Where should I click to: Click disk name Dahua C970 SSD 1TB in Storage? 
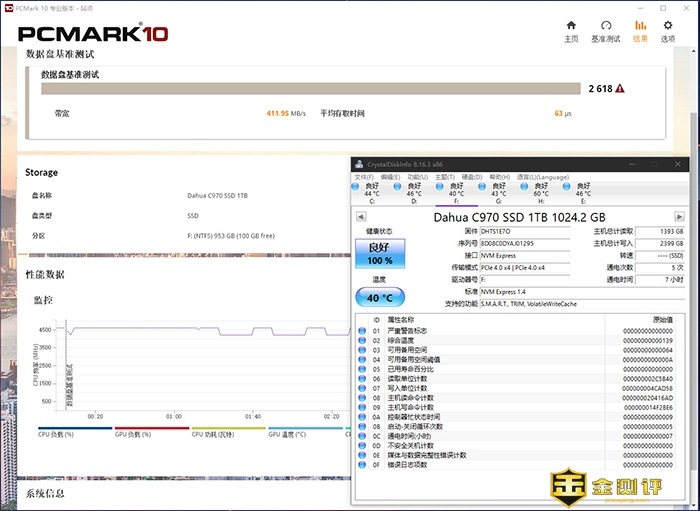[217, 195]
